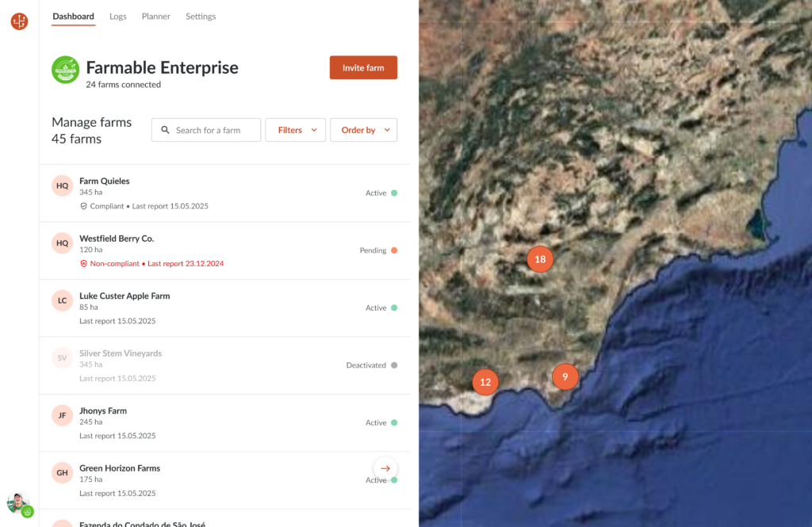Click the '24 farms connected' text
The width and height of the screenshot is (812, 527).
[123, 85]
